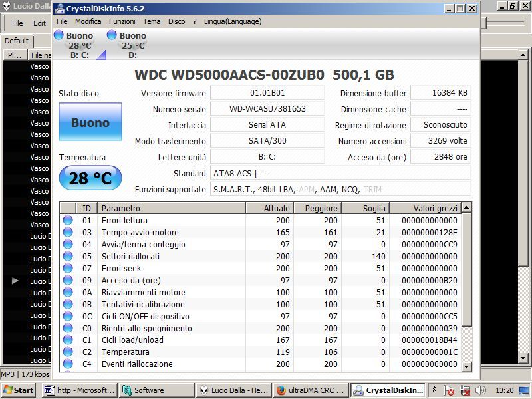Open the Disco menu
Screen dimensions: 532x399
point(177,21)
